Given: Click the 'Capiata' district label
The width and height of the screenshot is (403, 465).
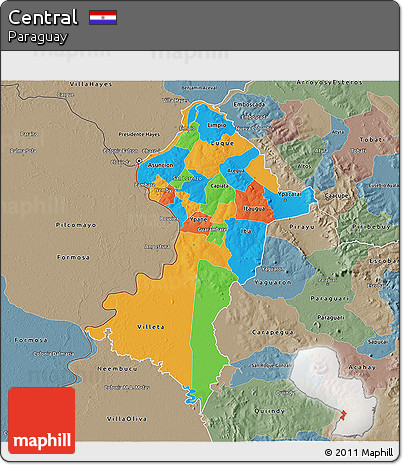Looking at the screenshot, I should [220, 186].
